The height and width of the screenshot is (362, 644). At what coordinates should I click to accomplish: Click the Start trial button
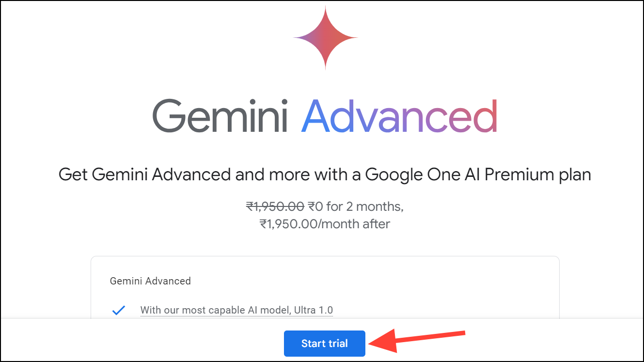pos(325,344)
